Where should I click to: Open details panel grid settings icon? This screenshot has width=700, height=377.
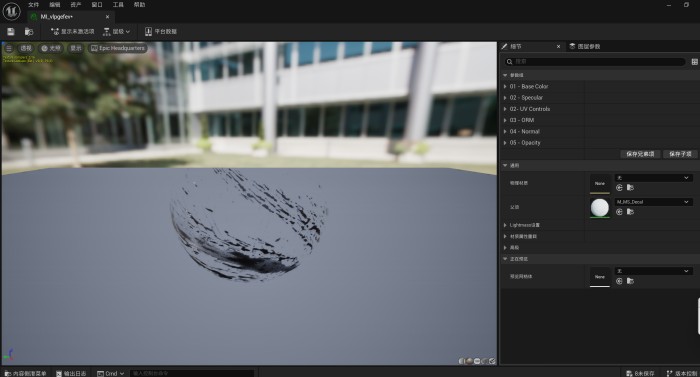click(695, 62)
